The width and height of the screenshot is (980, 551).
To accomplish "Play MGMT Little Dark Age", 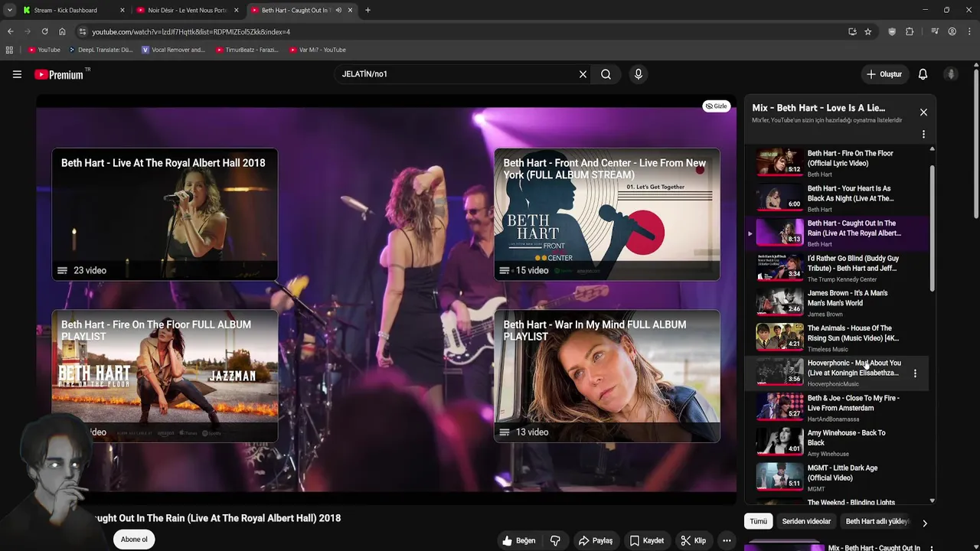I will [x=836, y=478].
